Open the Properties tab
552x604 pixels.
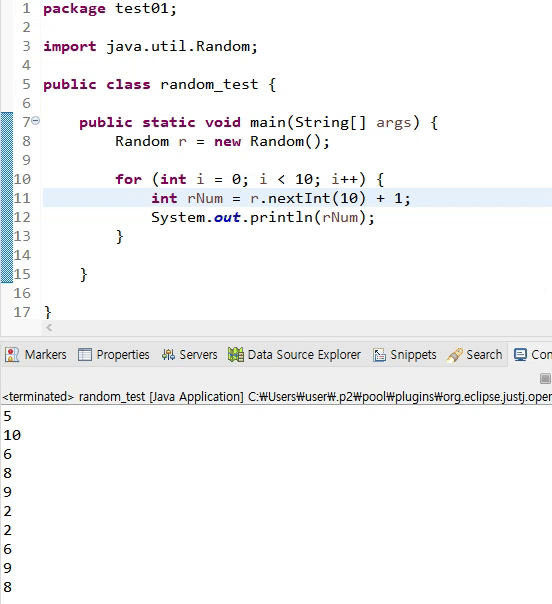coord(114,354)
